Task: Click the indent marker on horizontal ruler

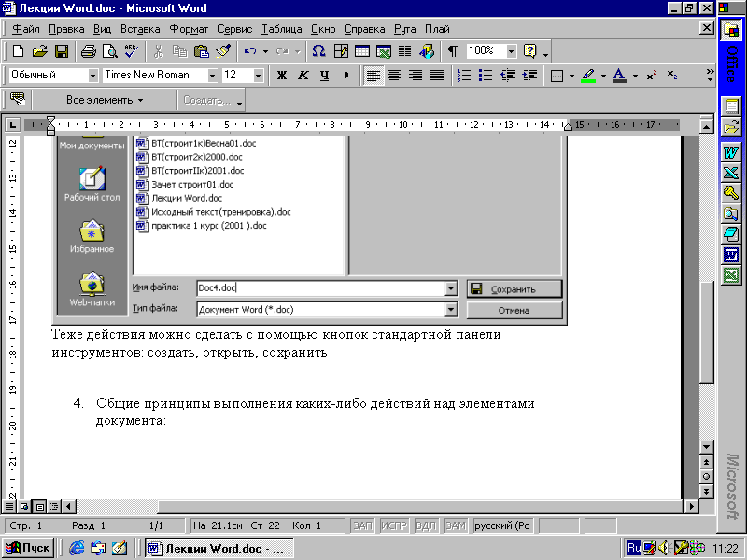Action: pos(50,125)
